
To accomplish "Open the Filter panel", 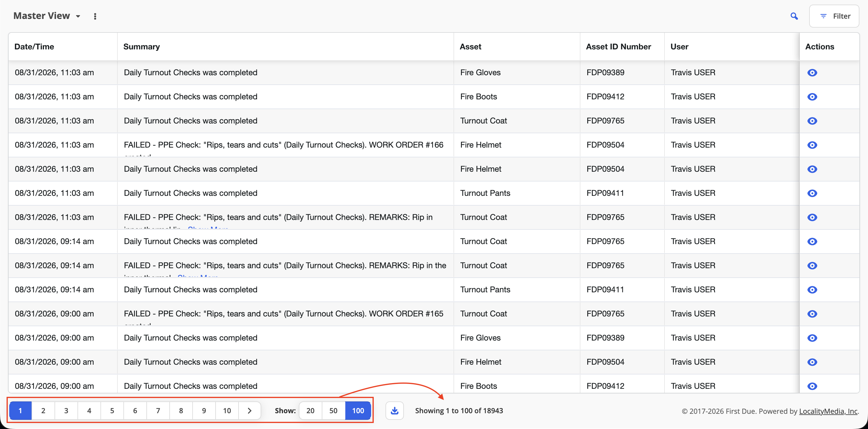I will click(834, 16).
